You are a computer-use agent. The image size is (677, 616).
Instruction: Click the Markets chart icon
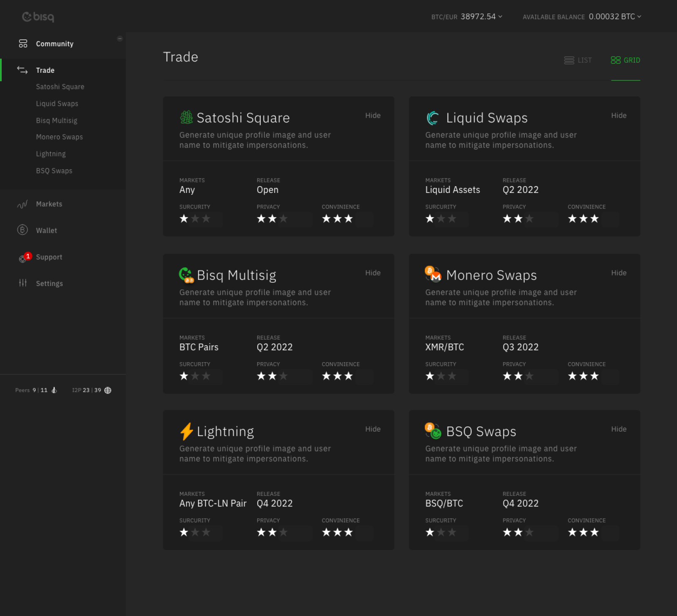pos(22,204)
